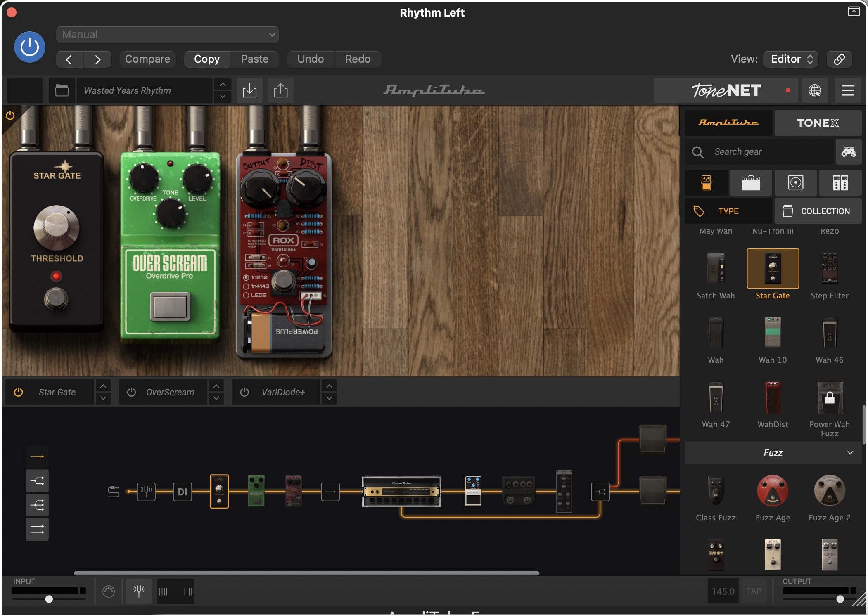The height and width of the screenshot is (615, 868).
Task: Open OverScream slot up arrow
Action: coord(216,386)
